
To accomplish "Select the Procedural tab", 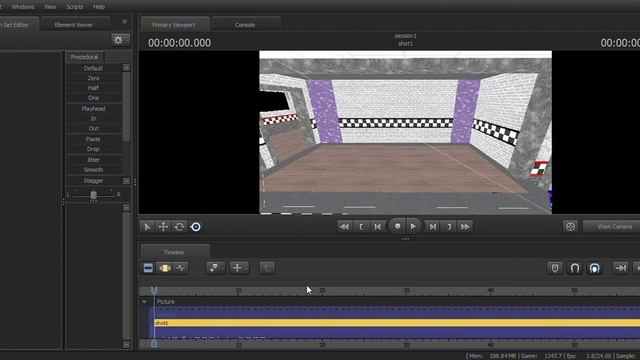I will 84,57.
